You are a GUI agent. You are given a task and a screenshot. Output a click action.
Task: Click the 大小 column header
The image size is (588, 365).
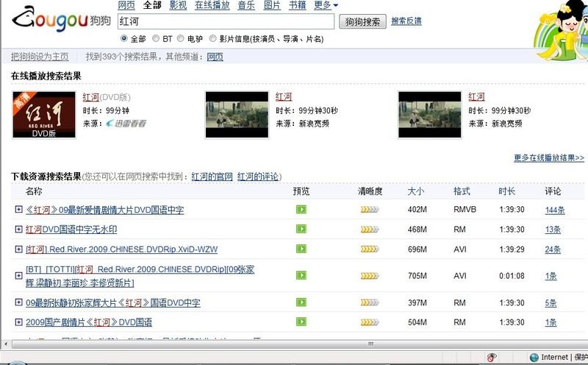pyautogui.click(x=416, y=191)
